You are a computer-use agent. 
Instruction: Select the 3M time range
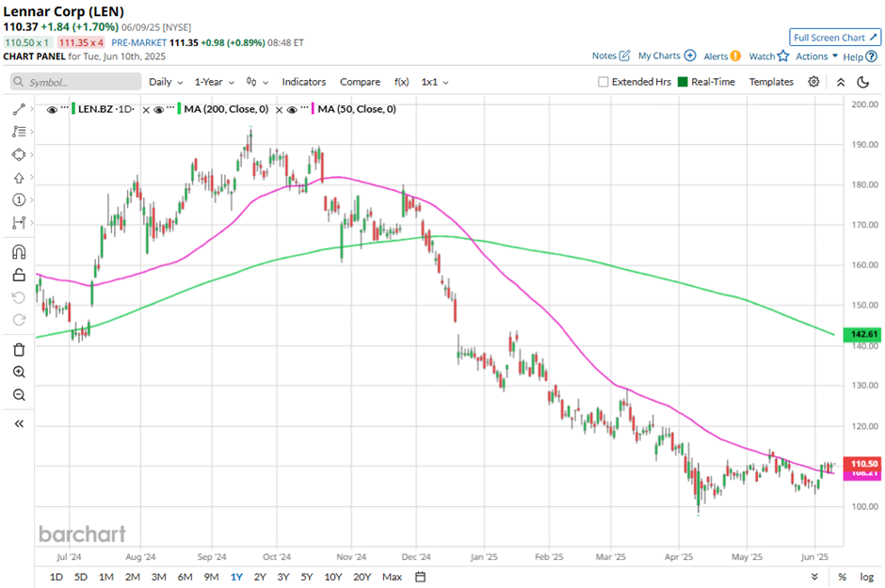tap(158, 577)
